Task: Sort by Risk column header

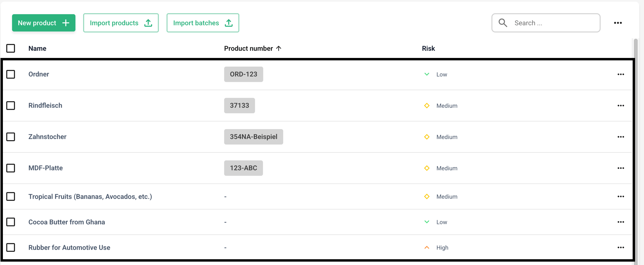Action: [x=428, y=48]
